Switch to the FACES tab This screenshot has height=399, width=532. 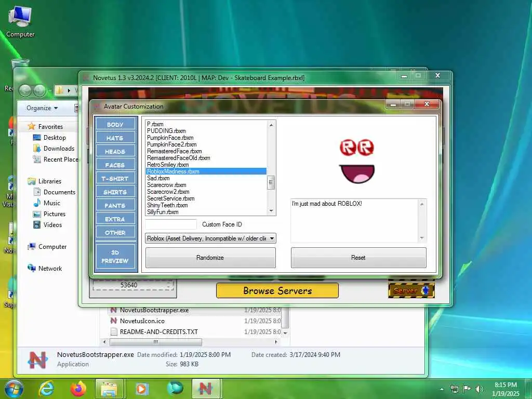[115, 165]
